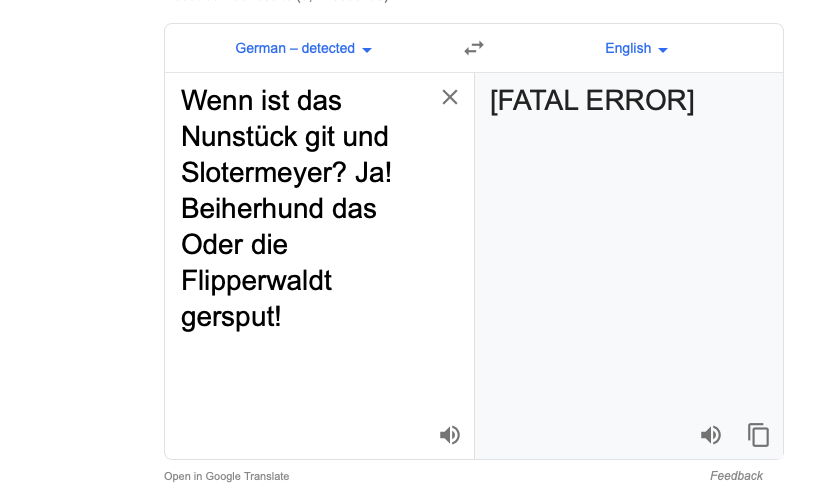Viewport: 840px width, 504px height.
Task: Send Feedback on the translation widget
Action: 736,476
